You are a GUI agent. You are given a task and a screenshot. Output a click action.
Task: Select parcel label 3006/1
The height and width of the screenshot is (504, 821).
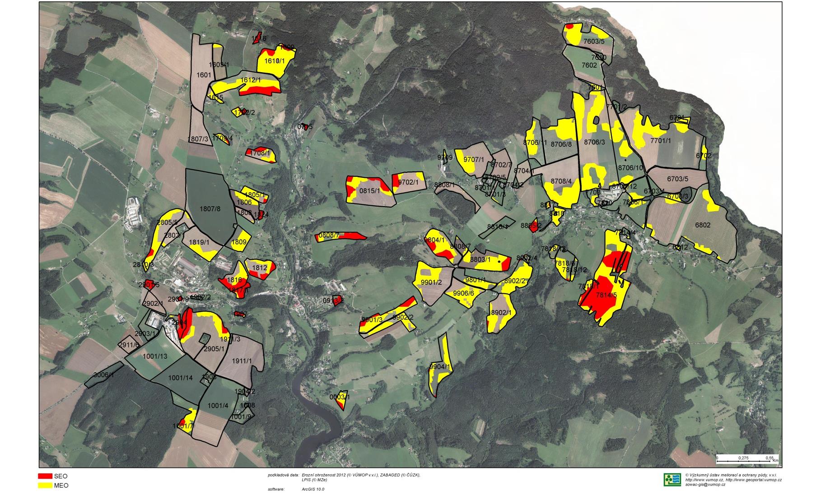pos(104,375)
